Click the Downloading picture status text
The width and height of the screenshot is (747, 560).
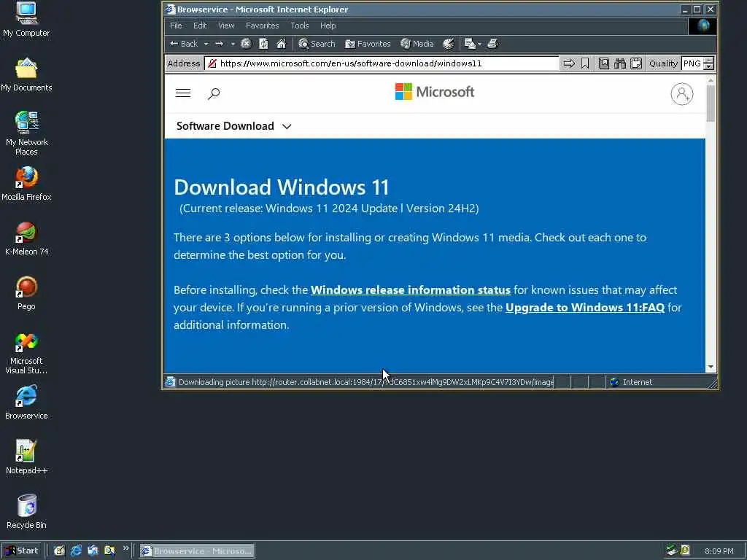[x=365, y=382]
